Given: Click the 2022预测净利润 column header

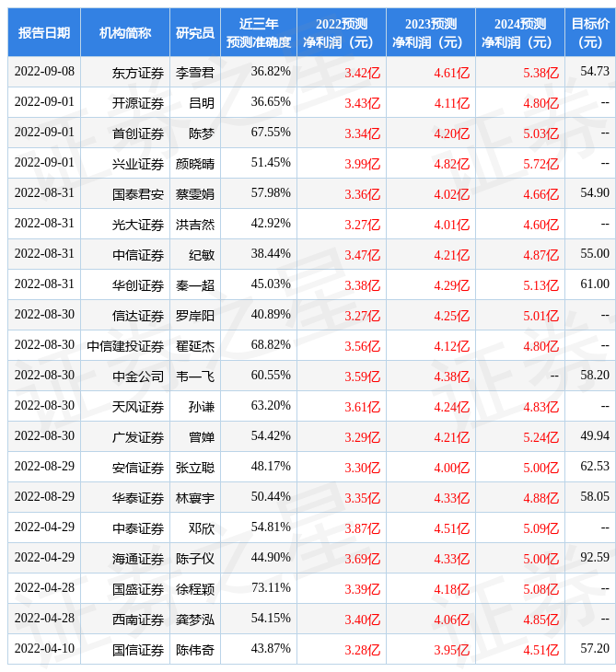Looking at the screenshot, I should [x=342, y=32].
